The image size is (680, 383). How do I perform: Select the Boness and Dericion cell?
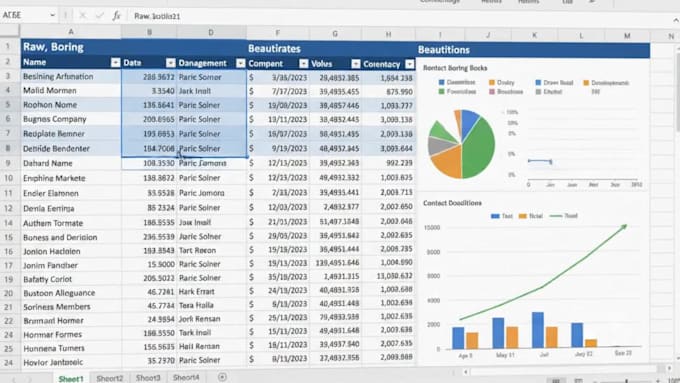(71, 237)
